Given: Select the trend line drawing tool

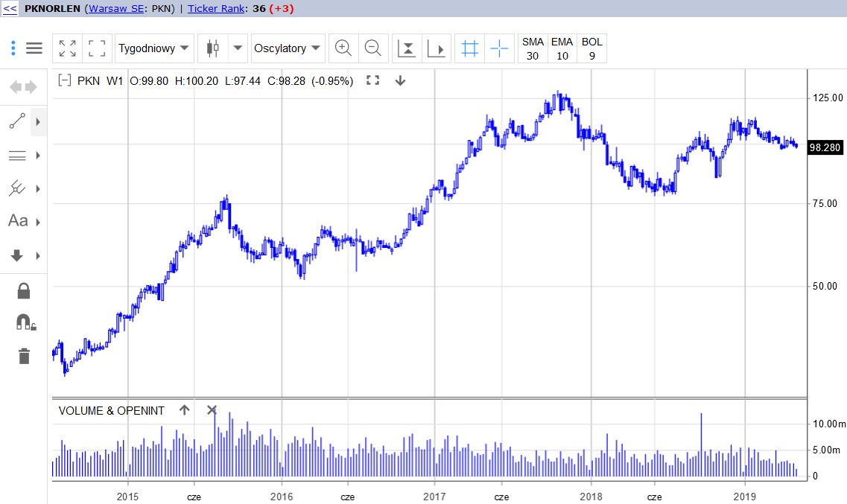Looking at the screenshot, I should 16,121.
